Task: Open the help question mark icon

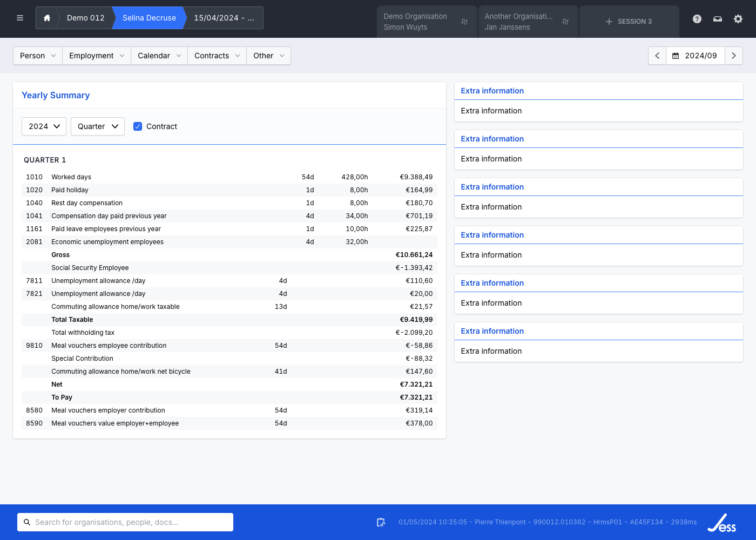Action: [697, 19]
